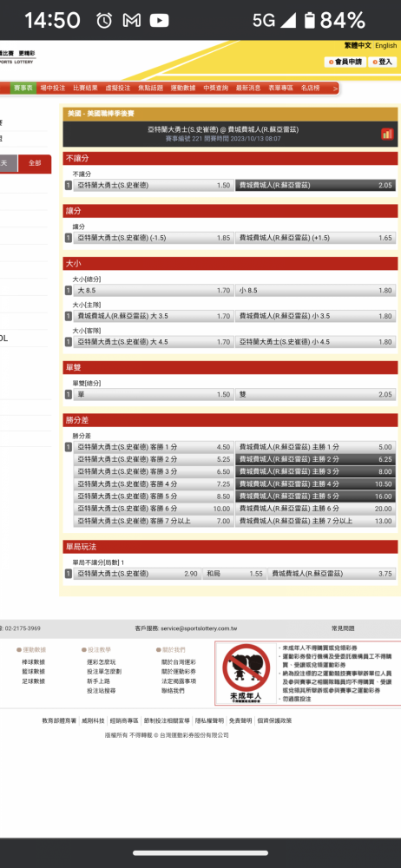This screenshot has width=401, height=868.
Task: Select 亞特蘭大勇士 大 4.5 option
Action: tap(152, 342)
